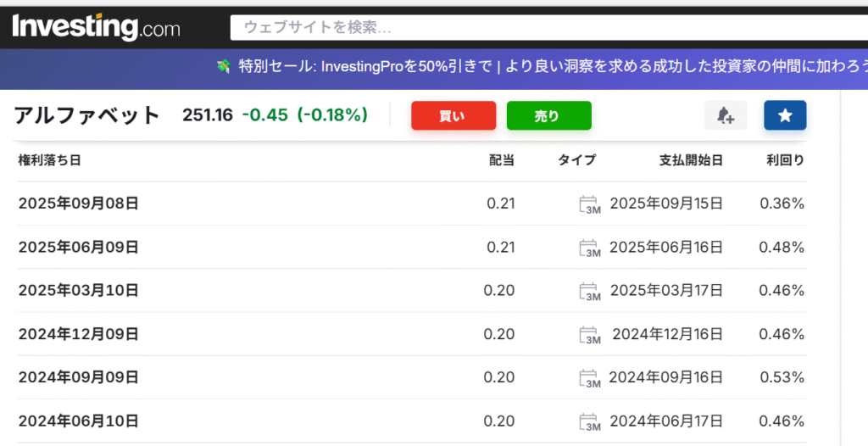The width and height of the screenshot is (868, 446).
Task: Select dividend 0.20 in 2025年03月10日 row
Action: (x=499, y=291)
